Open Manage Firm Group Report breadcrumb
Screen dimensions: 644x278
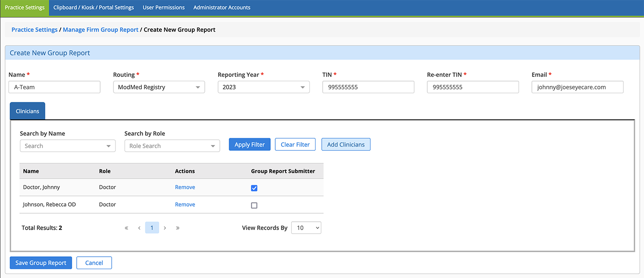tap(101, 30)
